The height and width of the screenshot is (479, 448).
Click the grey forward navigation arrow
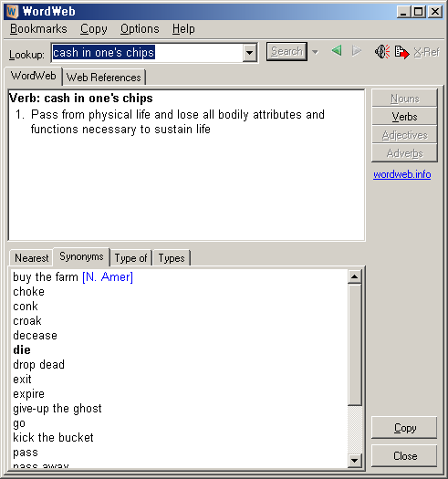click(356, 51)
